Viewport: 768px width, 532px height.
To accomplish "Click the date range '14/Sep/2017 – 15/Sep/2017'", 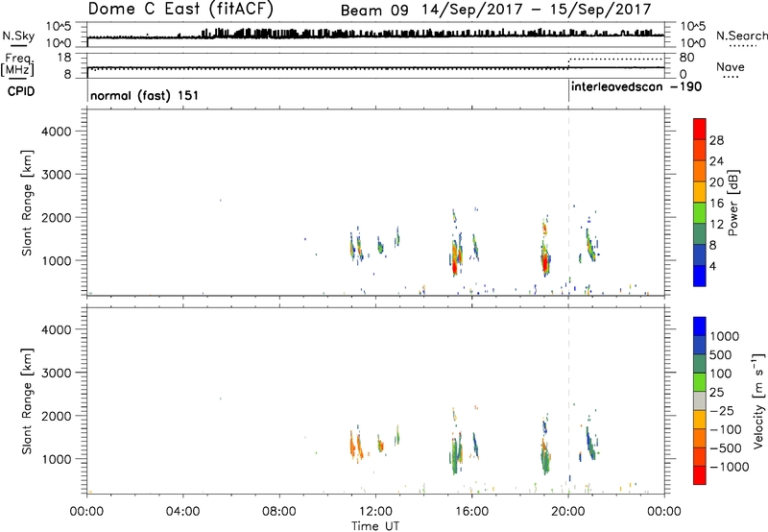I will pyautogui.click(x=537, y=10).
